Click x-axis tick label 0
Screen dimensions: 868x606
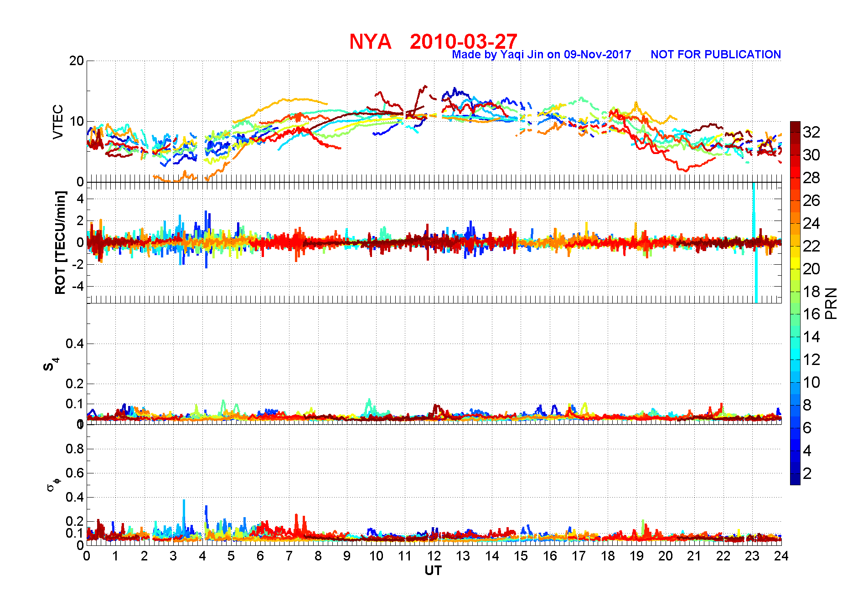coord(87,556)
